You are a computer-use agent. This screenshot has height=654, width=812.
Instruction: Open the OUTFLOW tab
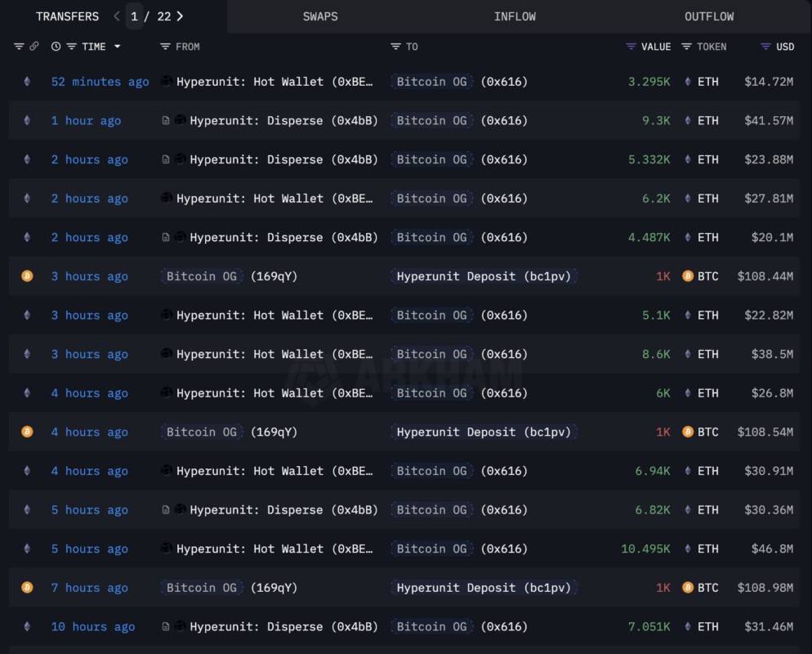point(709,16)
